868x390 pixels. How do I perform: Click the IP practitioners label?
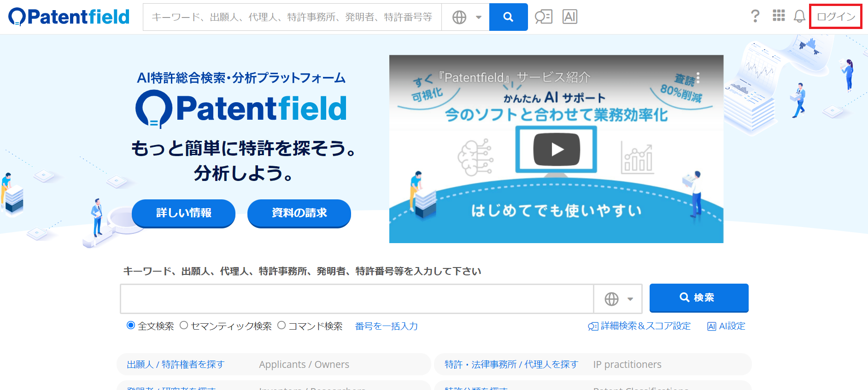(x=627, y=364)
